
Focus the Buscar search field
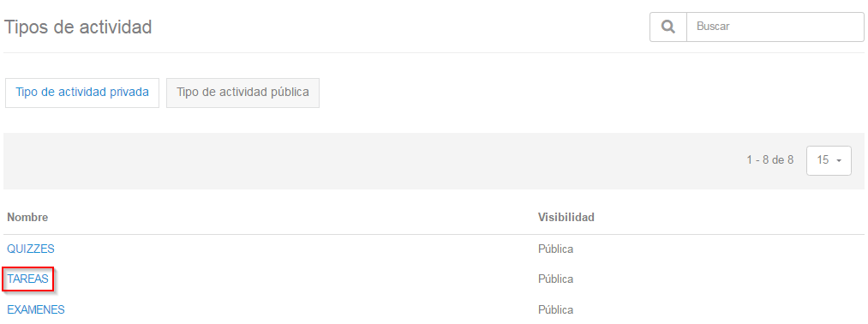[x=775, y=27]
